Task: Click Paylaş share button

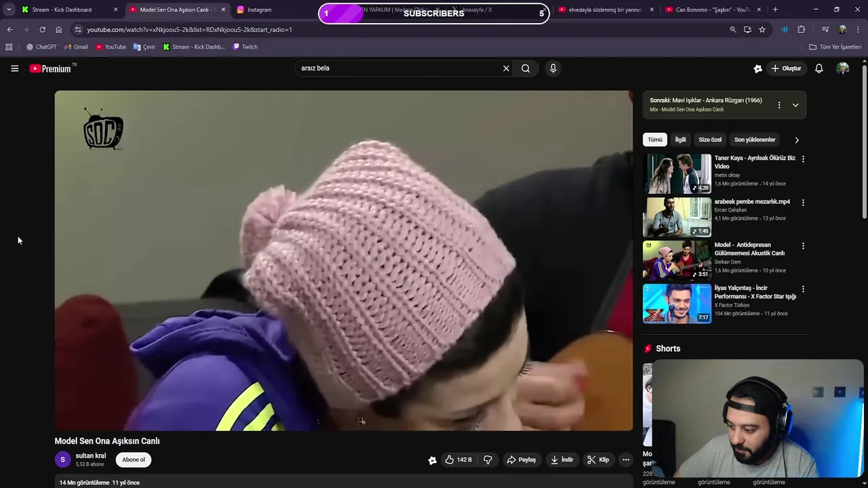Action: pos(521,460)
